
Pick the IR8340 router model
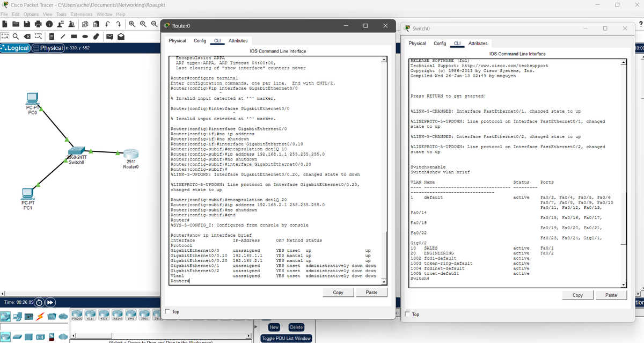[117, 315]
